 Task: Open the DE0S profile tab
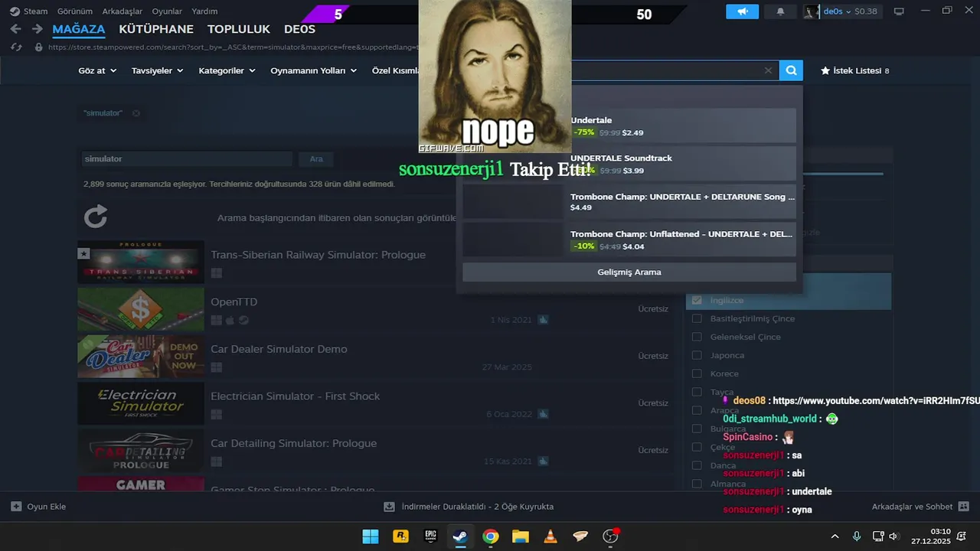pyautogui.click(x=299, y=29)
